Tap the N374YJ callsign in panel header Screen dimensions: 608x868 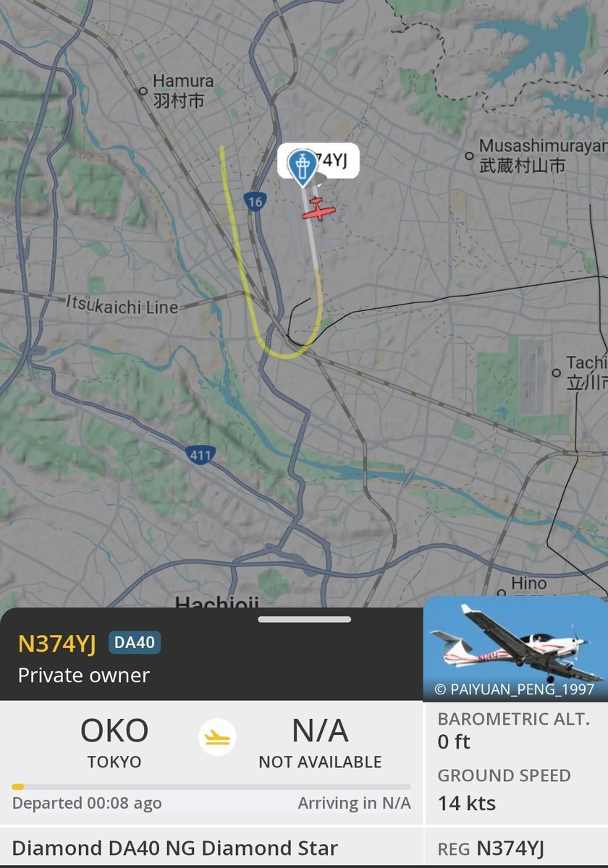click(x=57, y=643)
